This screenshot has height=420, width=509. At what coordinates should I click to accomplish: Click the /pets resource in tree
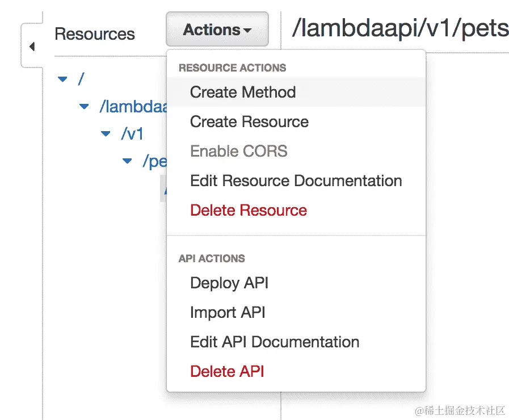pyautogui.click(x=154, y=161)
